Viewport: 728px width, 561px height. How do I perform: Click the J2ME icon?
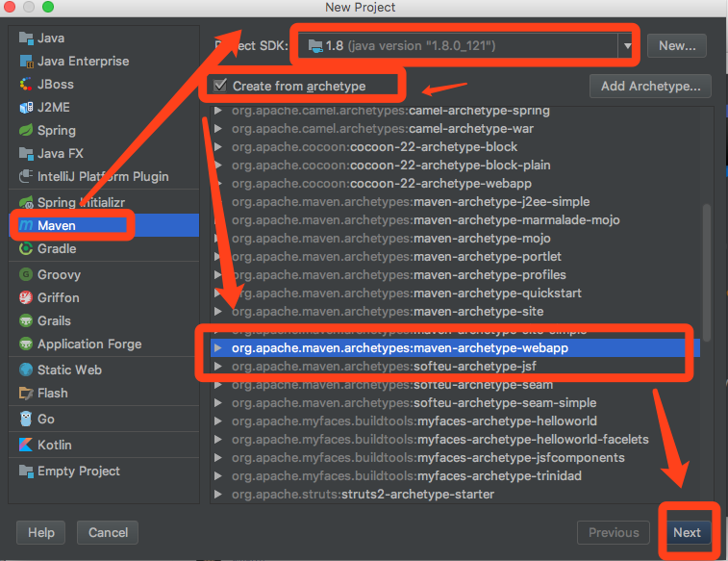pos(26,107)
